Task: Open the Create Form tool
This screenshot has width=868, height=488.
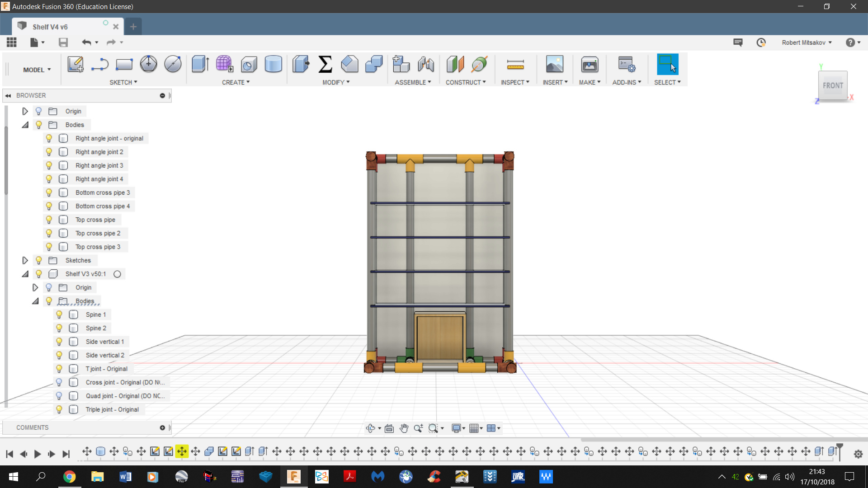Action: [224, 64]
